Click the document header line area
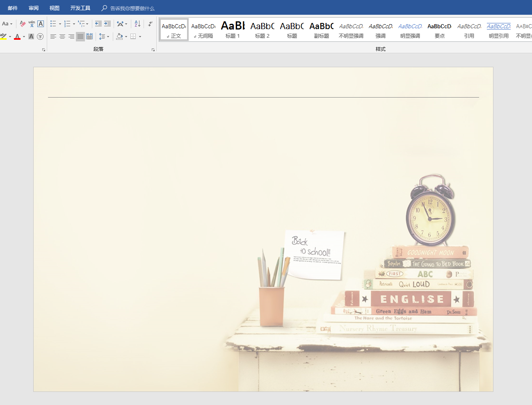Screen dimensions: 532x405 pyautogui.click(x=263, y=97)
